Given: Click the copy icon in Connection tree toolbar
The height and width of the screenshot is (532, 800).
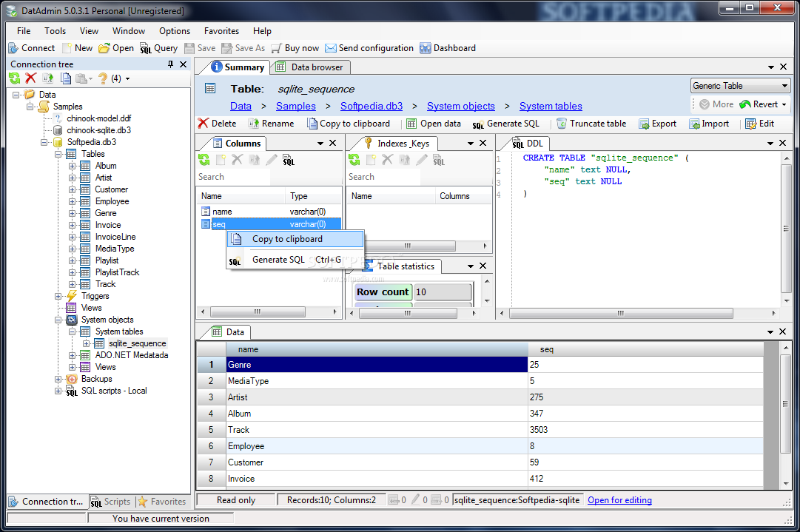Looking at the screenshot, I should [65, 78].
